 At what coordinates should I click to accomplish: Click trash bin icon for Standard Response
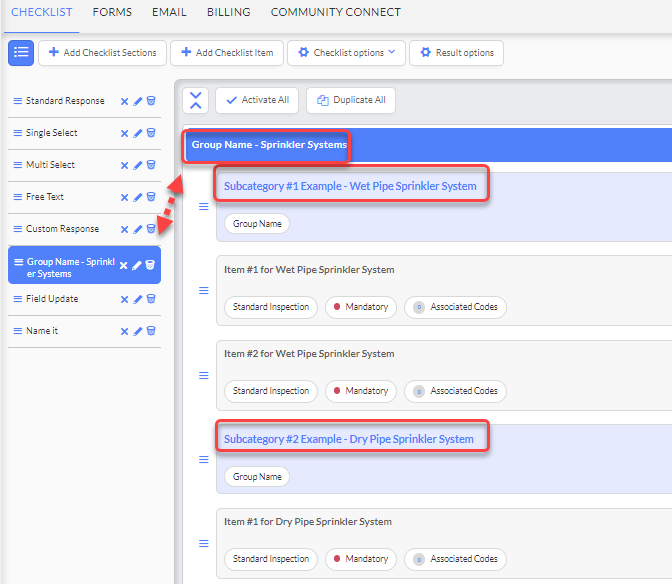click(x=151, y=101)
